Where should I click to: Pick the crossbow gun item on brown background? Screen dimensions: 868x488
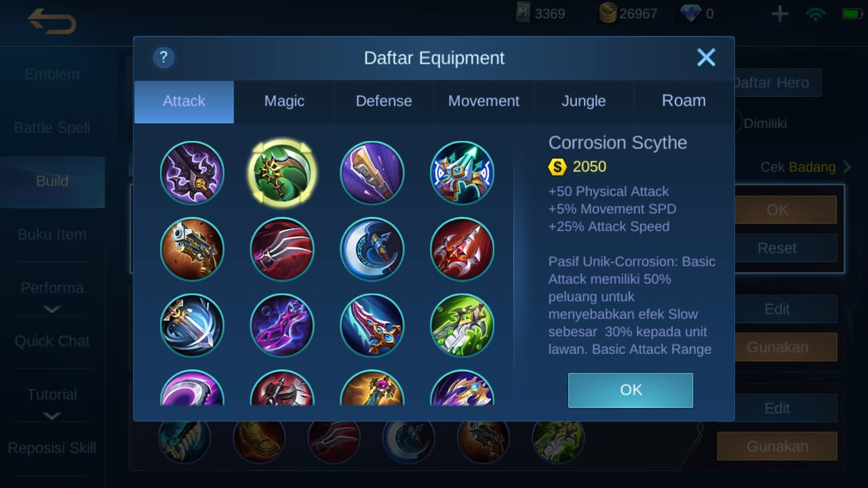pos(192,249)
